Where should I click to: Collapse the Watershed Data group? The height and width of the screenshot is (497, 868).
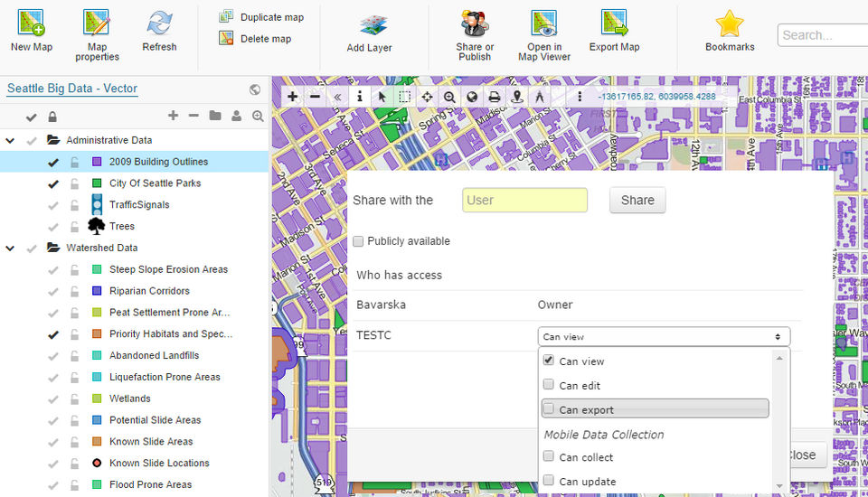[x=10, y=248]
